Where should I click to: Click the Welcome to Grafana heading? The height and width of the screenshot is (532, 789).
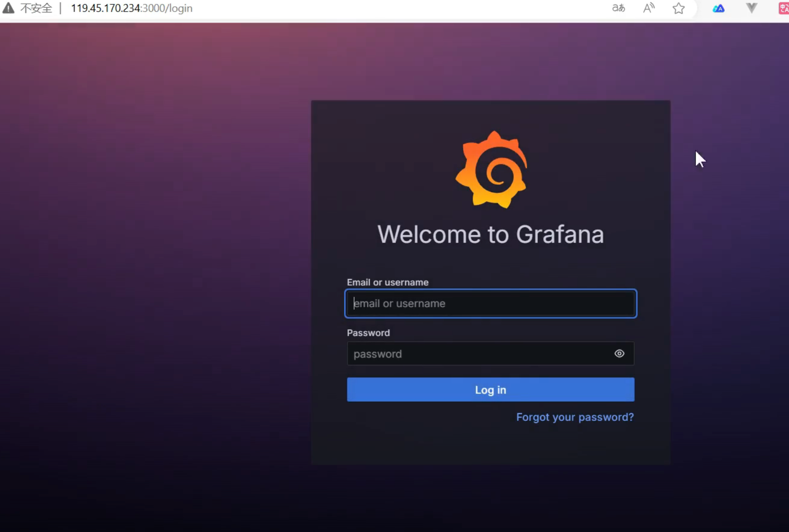[x=491, y=234]
